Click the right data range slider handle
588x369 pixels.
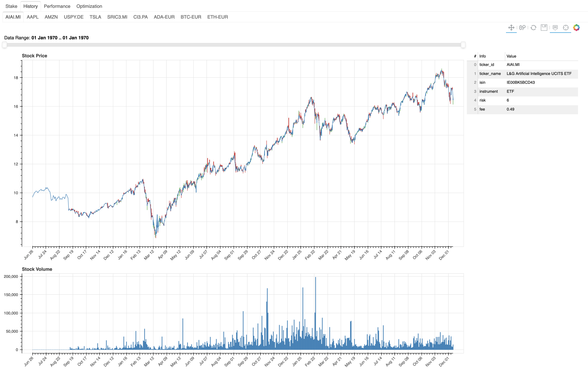pos(463,45)
